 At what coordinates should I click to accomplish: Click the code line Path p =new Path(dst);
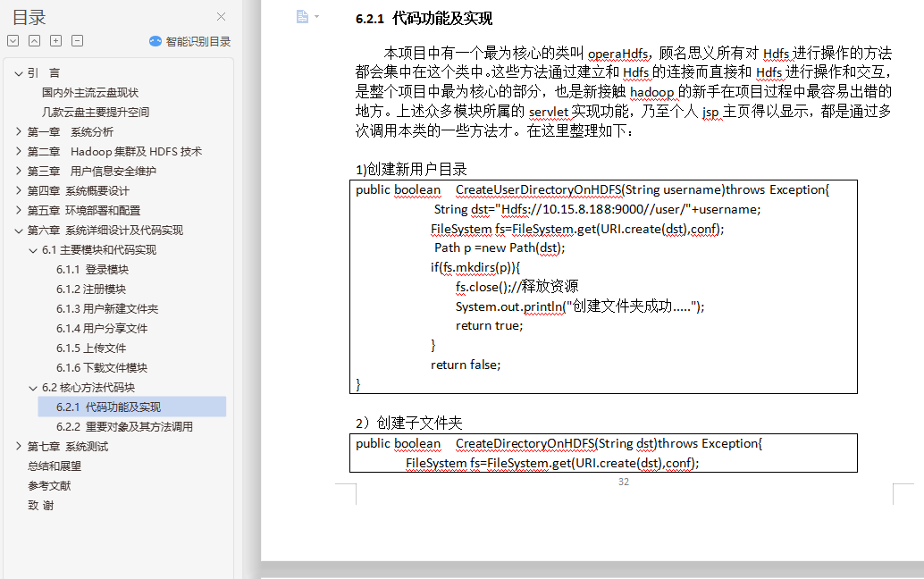point(500,248)
